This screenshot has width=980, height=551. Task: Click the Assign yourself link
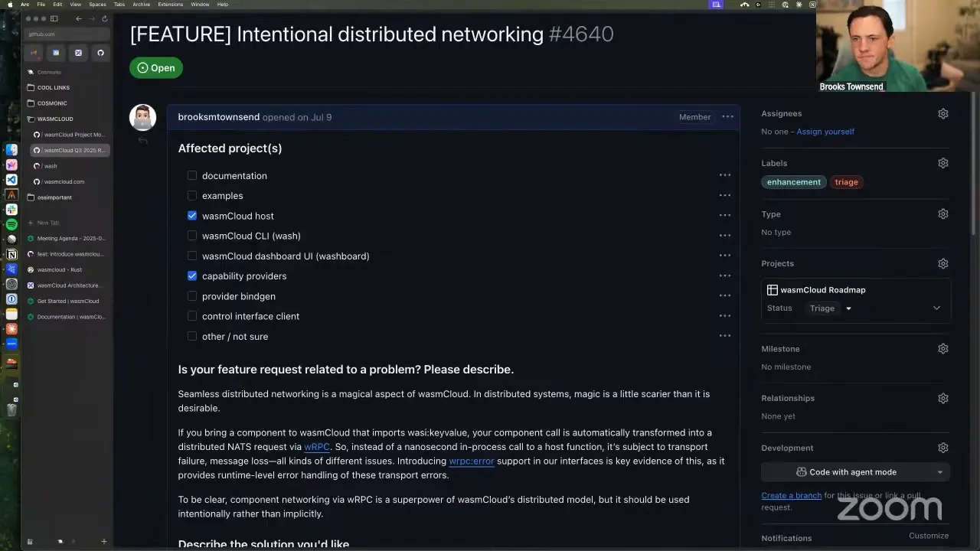pyautogui.click(x=825, y=132)
